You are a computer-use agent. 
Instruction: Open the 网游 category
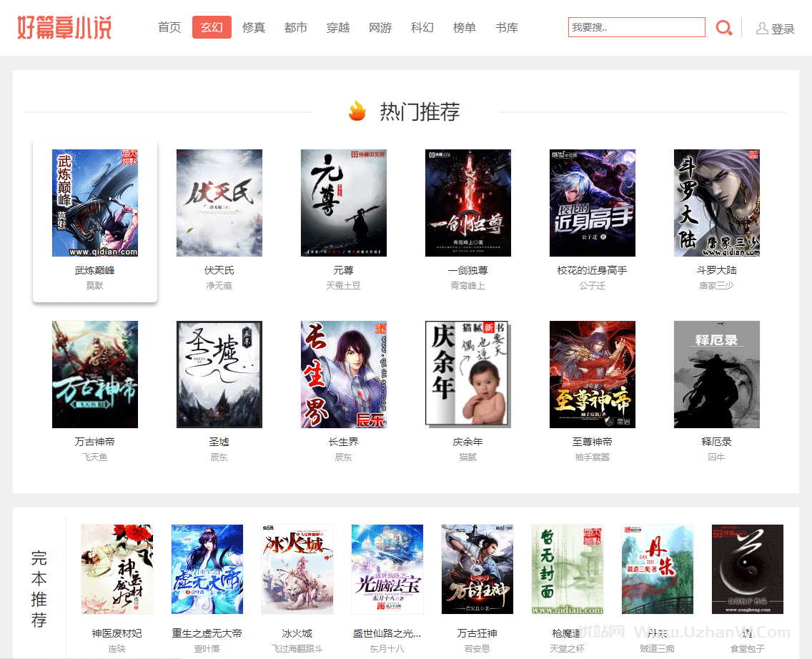380,27
